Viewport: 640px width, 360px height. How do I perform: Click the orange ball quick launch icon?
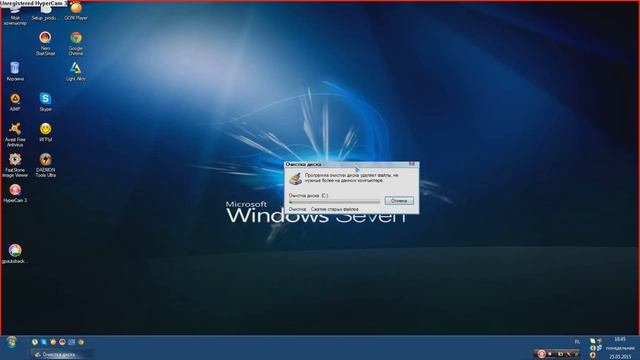[53, 342]
